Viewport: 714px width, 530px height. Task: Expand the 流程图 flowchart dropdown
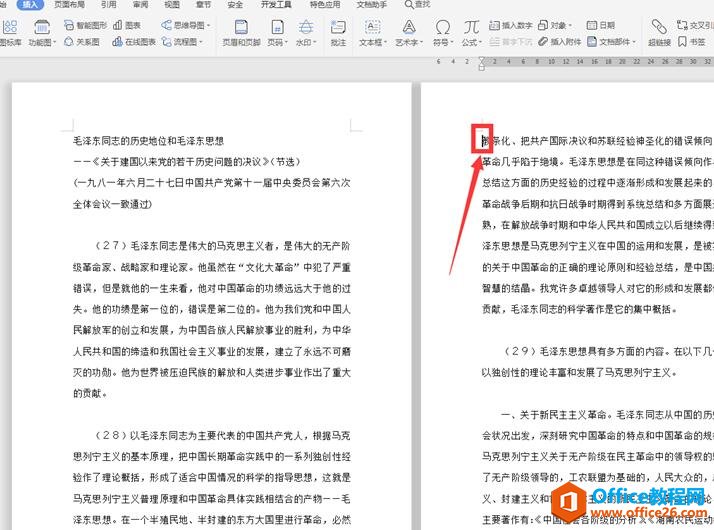pos(201,42)
